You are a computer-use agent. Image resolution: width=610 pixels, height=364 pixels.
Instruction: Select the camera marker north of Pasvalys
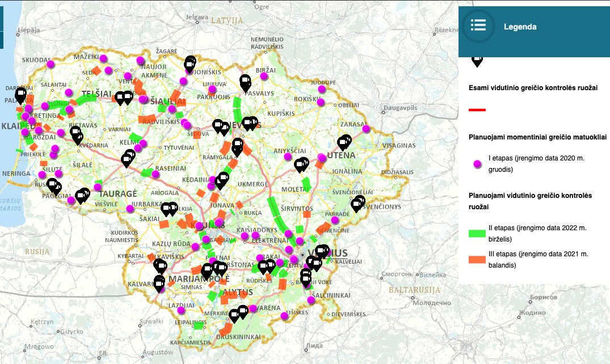click(x=245, y=82)
